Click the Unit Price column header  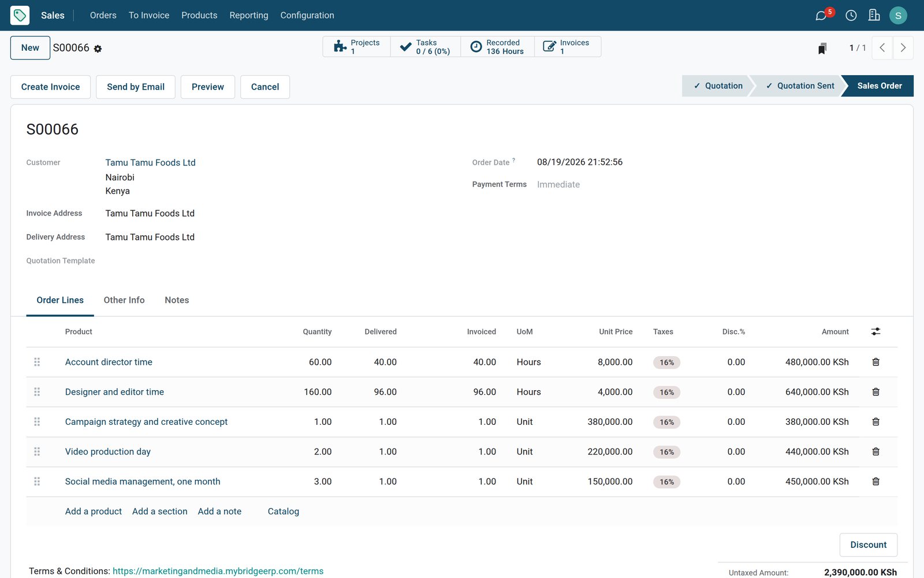(x=616, y=332)
